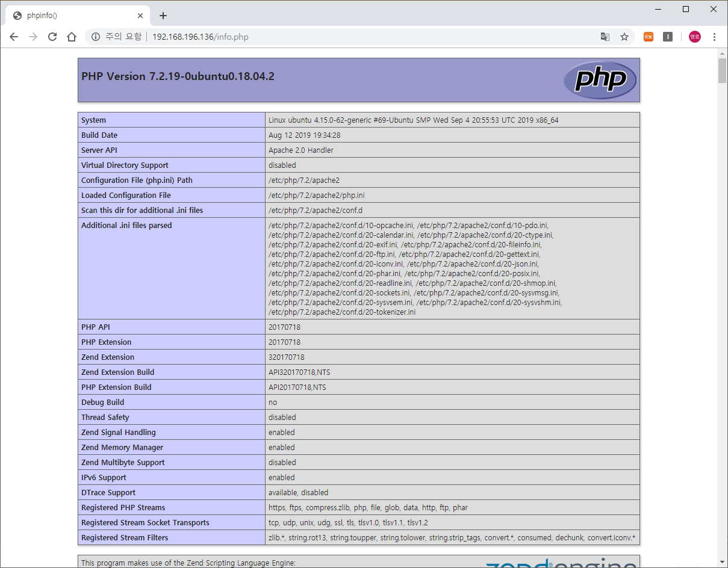
Task: Click the Thread Safety label
Action: [x=105, y=418]
